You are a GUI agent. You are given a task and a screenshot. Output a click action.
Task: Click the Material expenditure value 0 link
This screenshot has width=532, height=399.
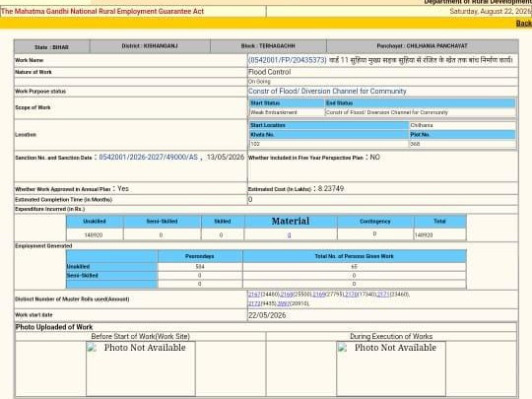289,234
